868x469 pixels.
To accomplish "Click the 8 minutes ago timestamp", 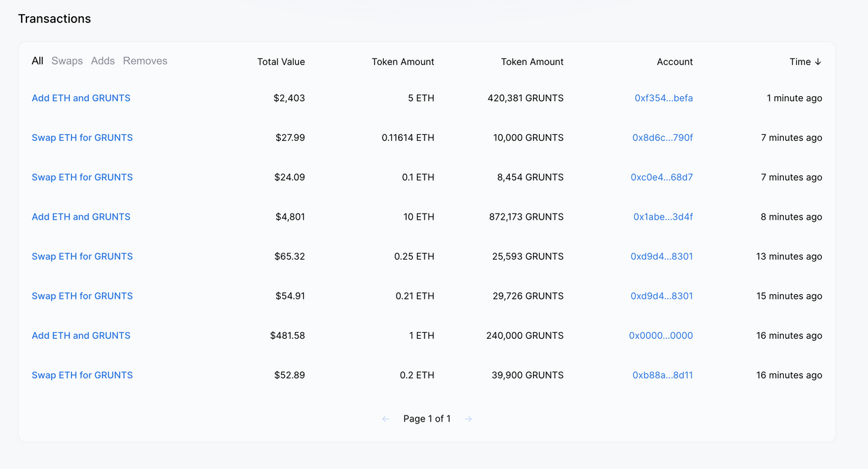I will [x=791, y=217].
